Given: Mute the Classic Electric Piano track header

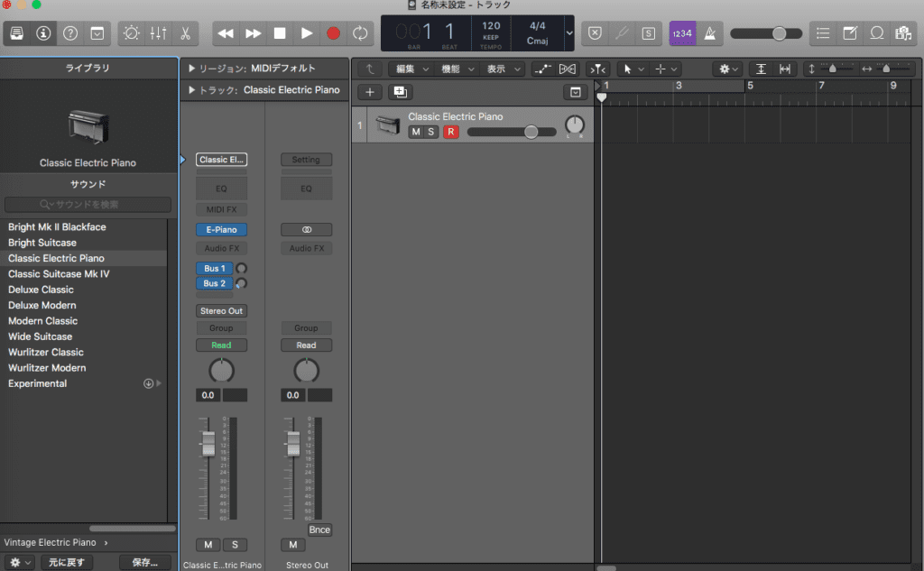Looking at the screenshot, I should point(416,132).
